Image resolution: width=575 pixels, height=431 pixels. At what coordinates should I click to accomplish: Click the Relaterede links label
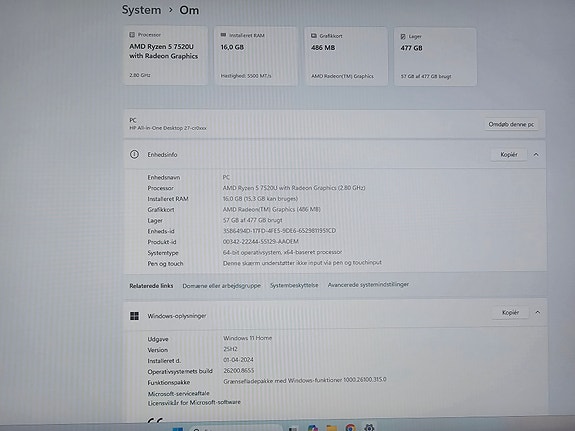151,286
